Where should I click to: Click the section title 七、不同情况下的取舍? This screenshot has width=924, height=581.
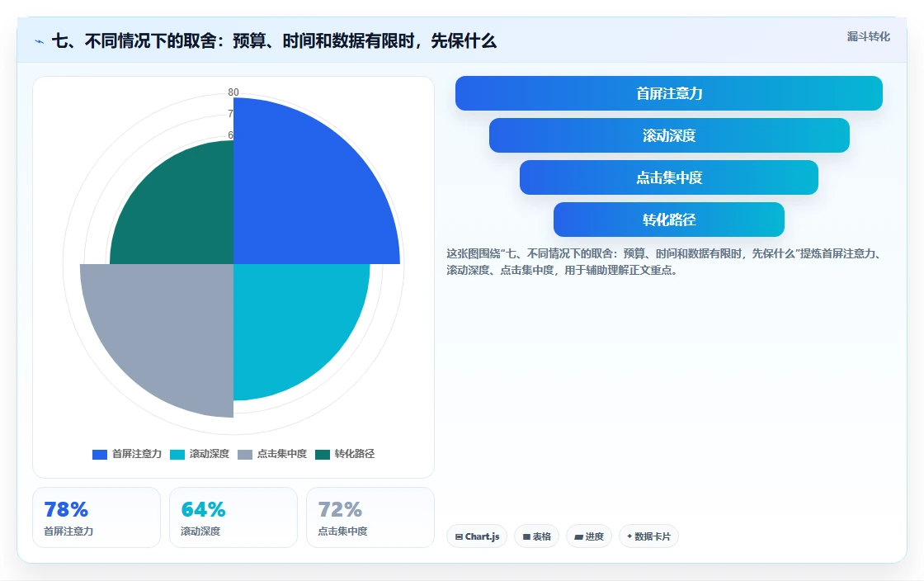274,40
